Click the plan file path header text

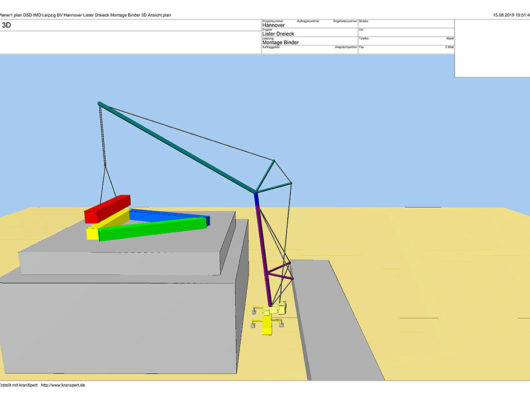85,15
